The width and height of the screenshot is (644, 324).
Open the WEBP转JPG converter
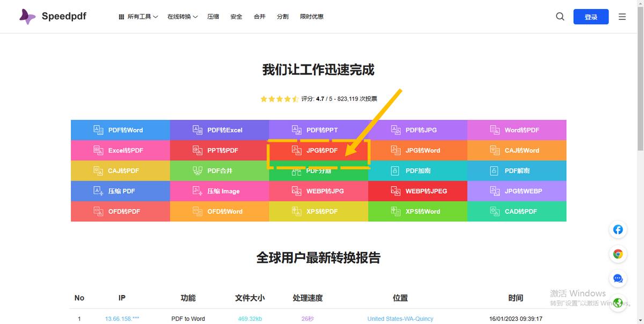click(319, 191)
